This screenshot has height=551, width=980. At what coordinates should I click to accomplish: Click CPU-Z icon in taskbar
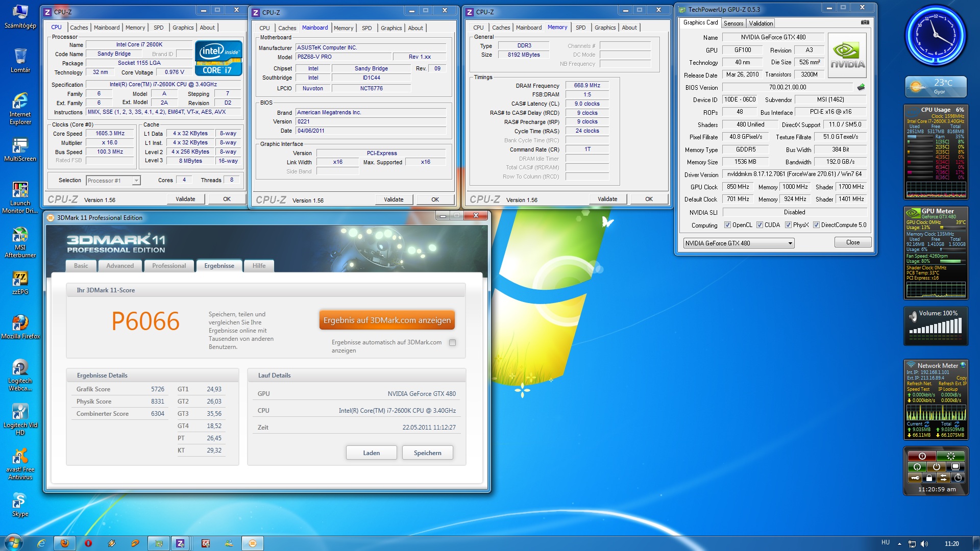pos(180,543)
